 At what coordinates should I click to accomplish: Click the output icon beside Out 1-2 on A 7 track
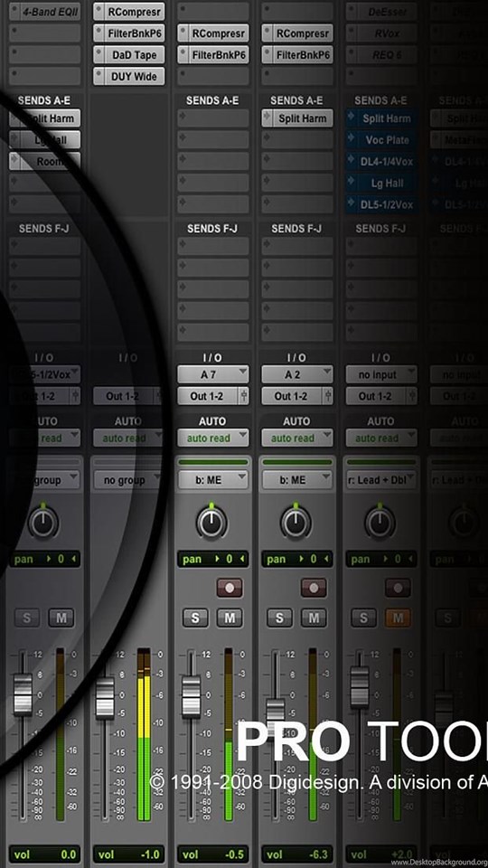tap(244, 396)
